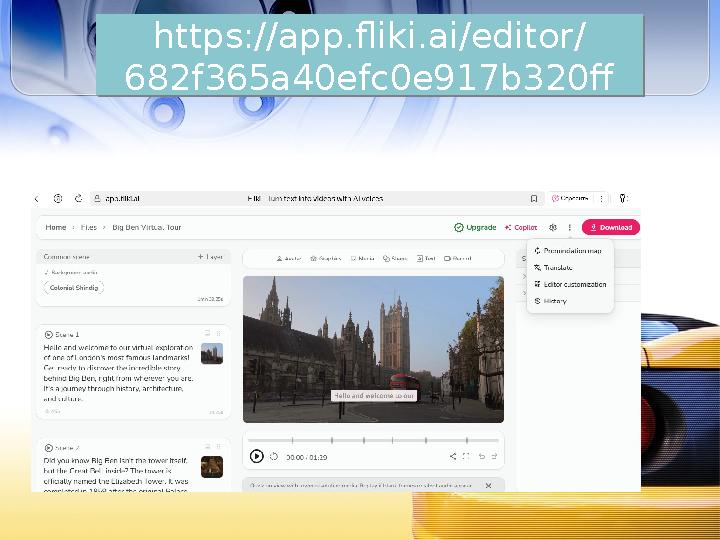Select Pronunciation map from the menu
Image resolution: width=720 pixels, height=540 pixels.
click(568, 251)
